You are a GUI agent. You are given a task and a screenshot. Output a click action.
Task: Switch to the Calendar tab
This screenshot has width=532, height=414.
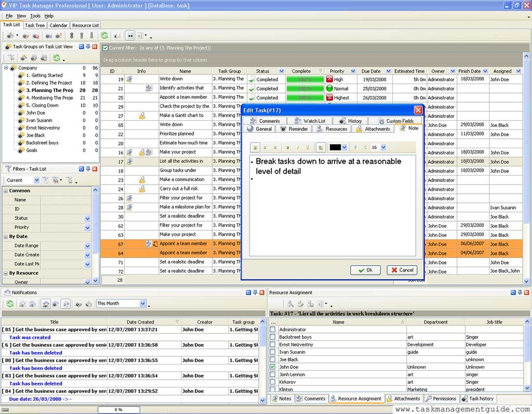tap(58, 25)
